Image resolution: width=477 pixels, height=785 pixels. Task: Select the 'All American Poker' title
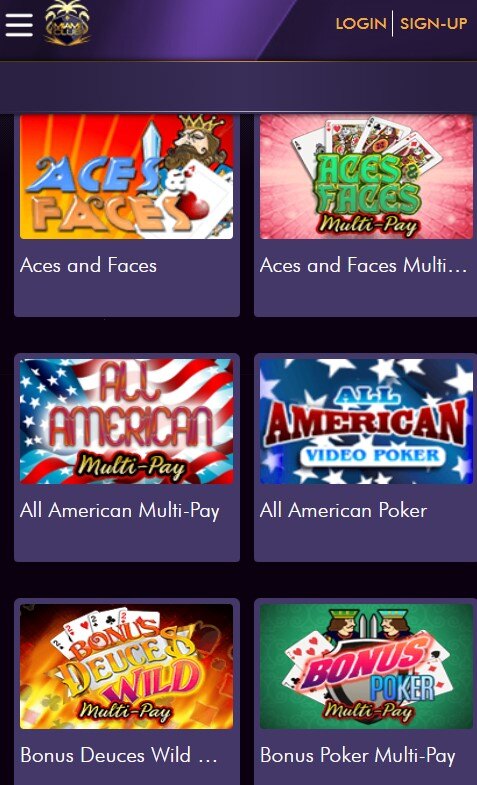343,510
